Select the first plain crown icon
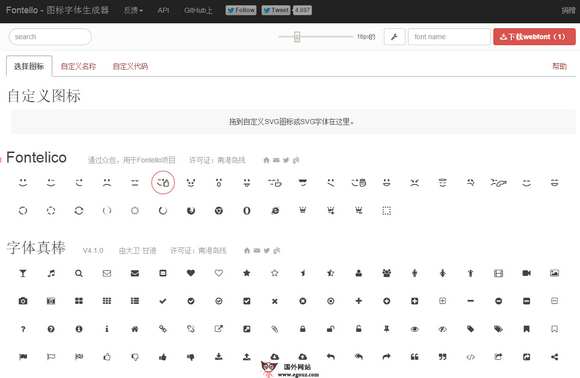The image size is (580, 378). pyautogui.click(x=303, y=210)
